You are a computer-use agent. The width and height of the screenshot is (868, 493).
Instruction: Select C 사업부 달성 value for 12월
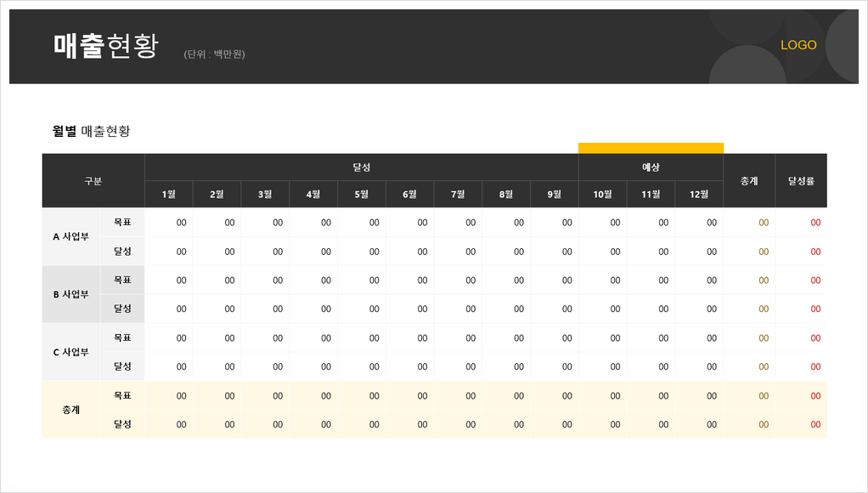pos(712,366)
